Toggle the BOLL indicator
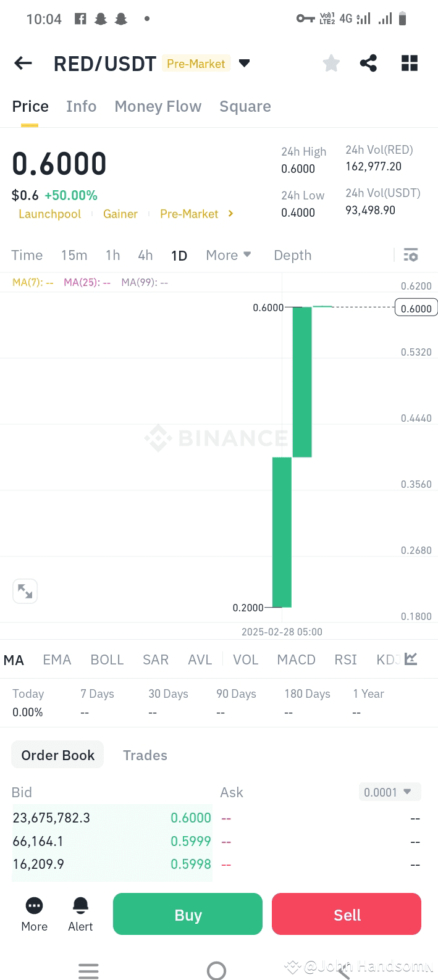Viewport: 438px width, 980px height. tap(107, 660)
